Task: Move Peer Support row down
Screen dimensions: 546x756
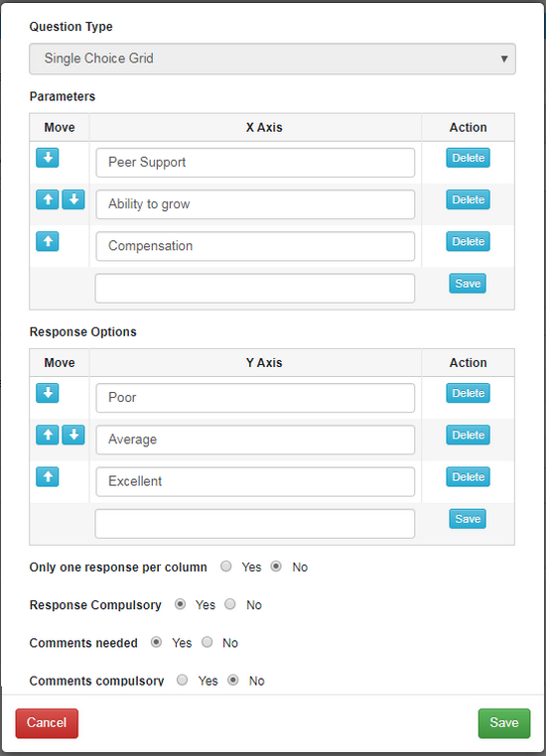Action: (x=48, y=158)
